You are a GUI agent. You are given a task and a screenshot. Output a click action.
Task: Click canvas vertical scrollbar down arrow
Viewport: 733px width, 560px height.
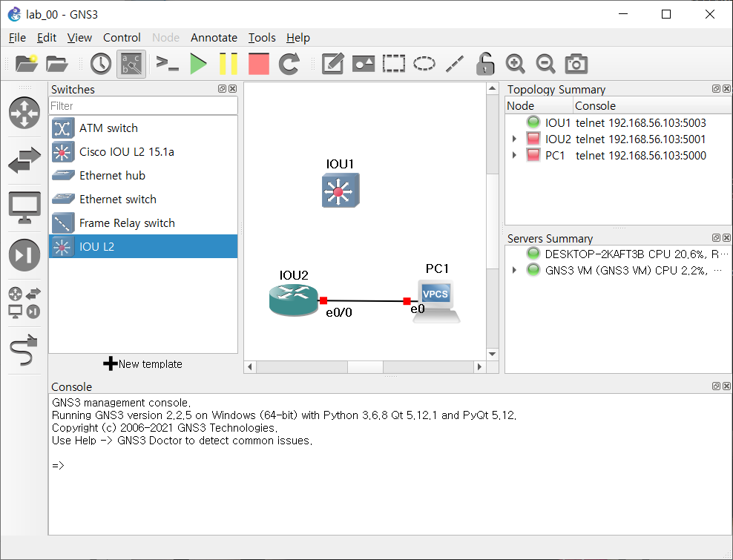[x=492, y=354]
